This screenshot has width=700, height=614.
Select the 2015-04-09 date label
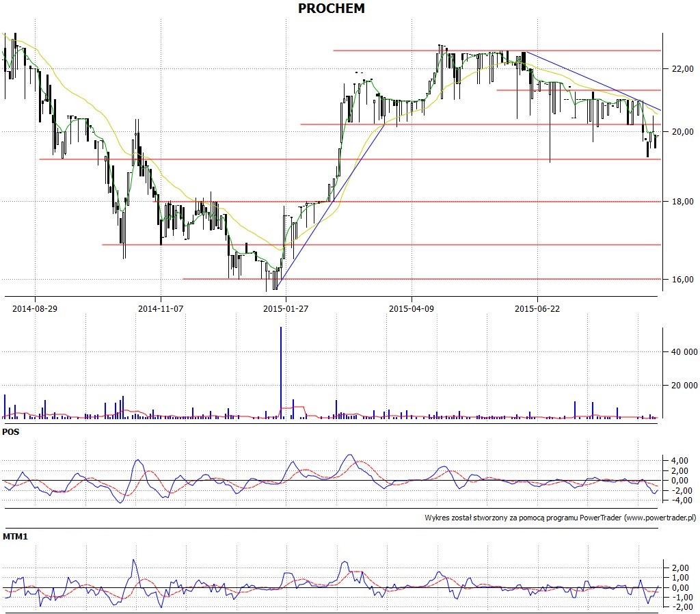coord(412,308)
